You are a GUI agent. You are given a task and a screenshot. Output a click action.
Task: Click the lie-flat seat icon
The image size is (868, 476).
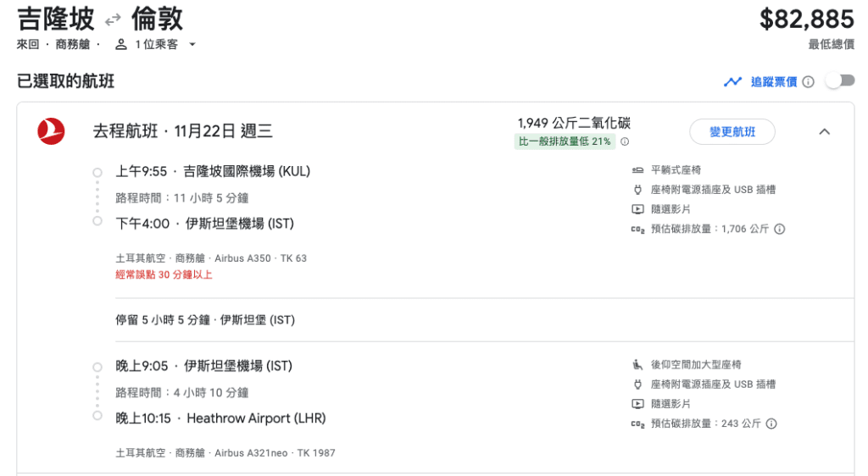point(637,170)
